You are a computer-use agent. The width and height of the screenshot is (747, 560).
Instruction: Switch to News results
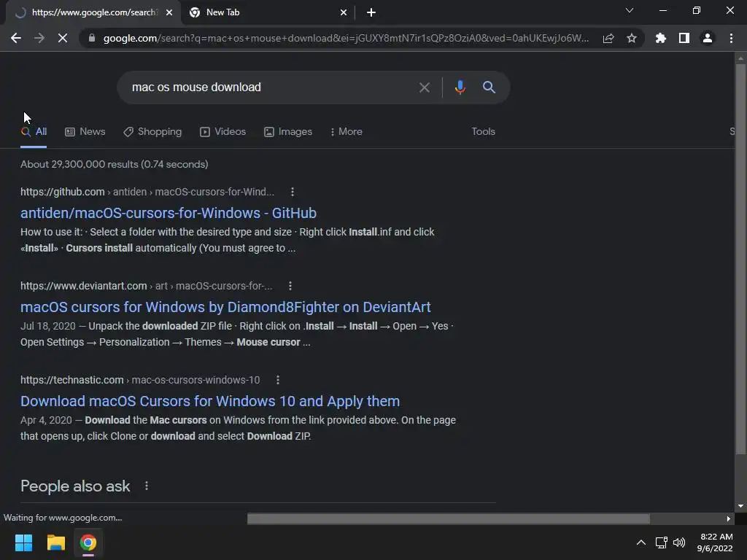85,132
